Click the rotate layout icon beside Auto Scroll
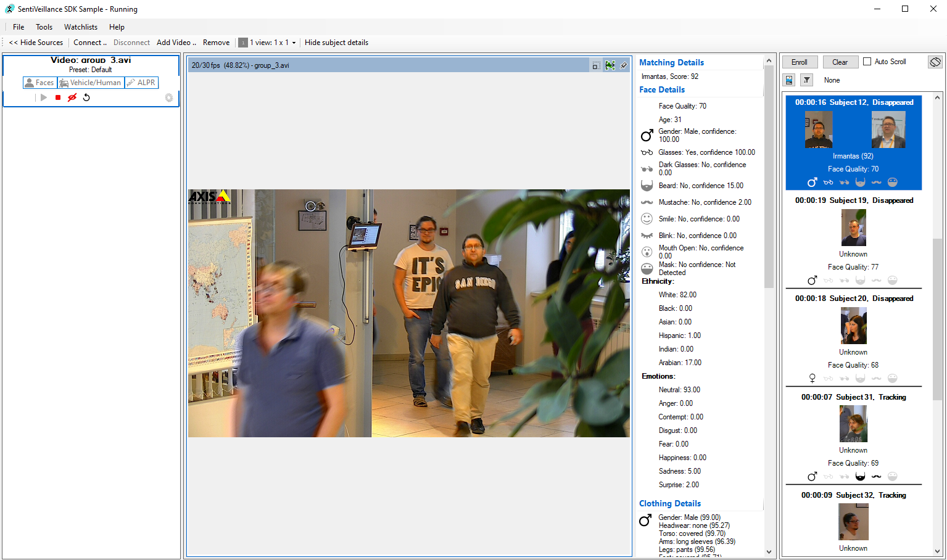The height and width of the screenshot is (560, 947). point(935,62)
